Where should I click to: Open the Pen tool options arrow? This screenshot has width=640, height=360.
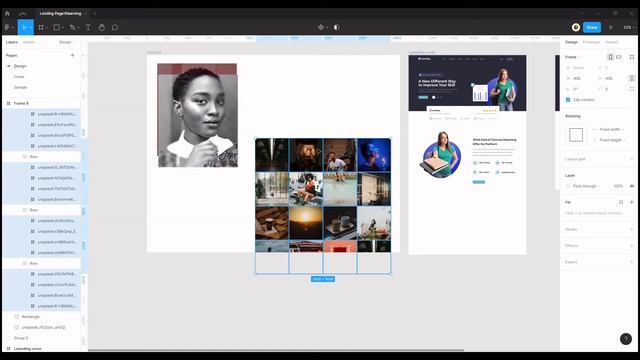78,28
